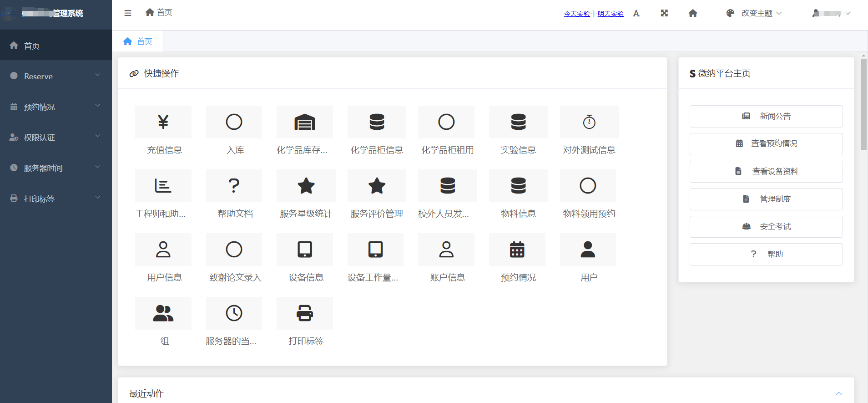Open 物料领用预约 circle icon
Viewport: 868px width, 403px height.
[x=588, y=186]
